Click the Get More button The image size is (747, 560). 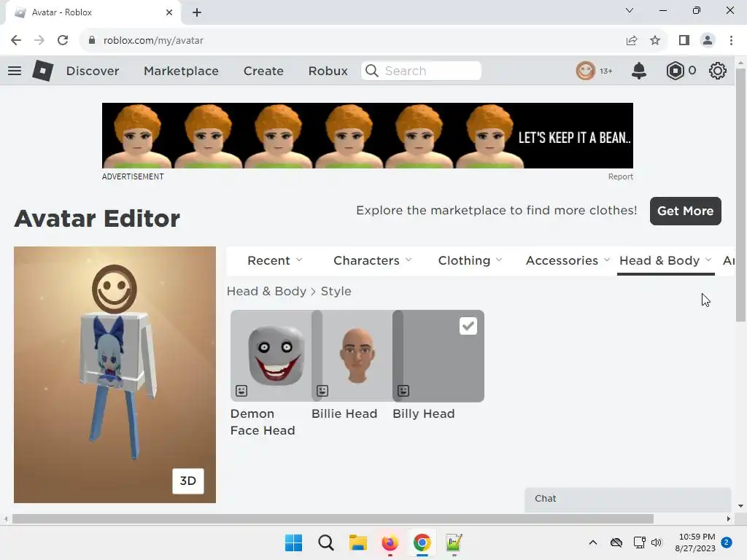tap(686, 211)
